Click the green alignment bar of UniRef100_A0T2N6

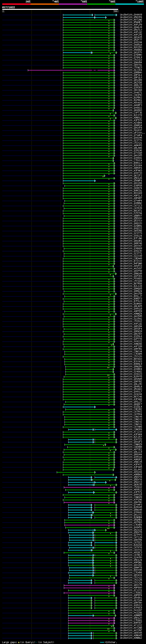coord(89,20)
